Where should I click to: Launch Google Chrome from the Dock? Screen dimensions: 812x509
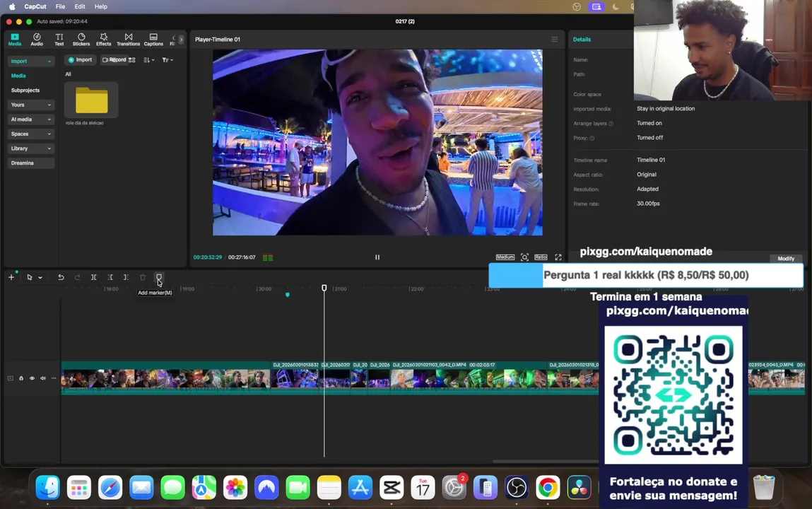tap(548, 488)
